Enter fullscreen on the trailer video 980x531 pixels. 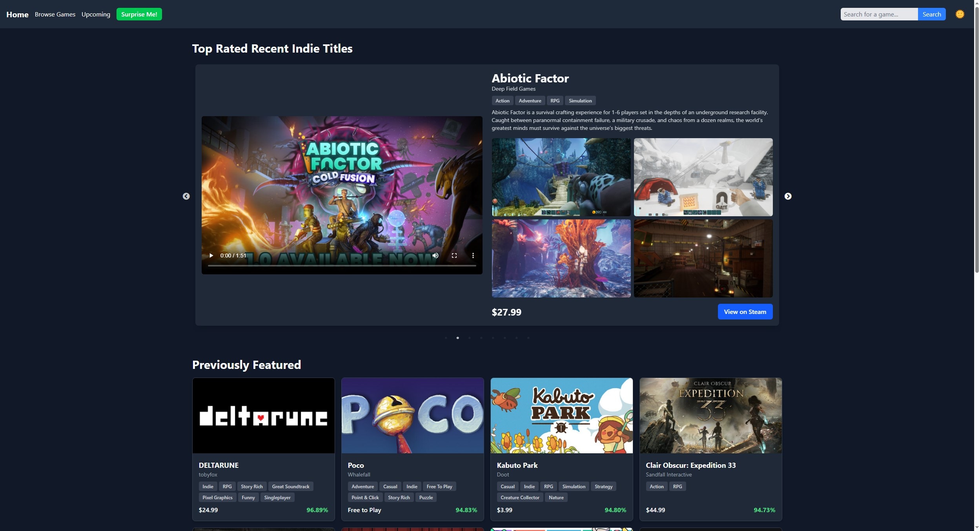click(454, 255)
